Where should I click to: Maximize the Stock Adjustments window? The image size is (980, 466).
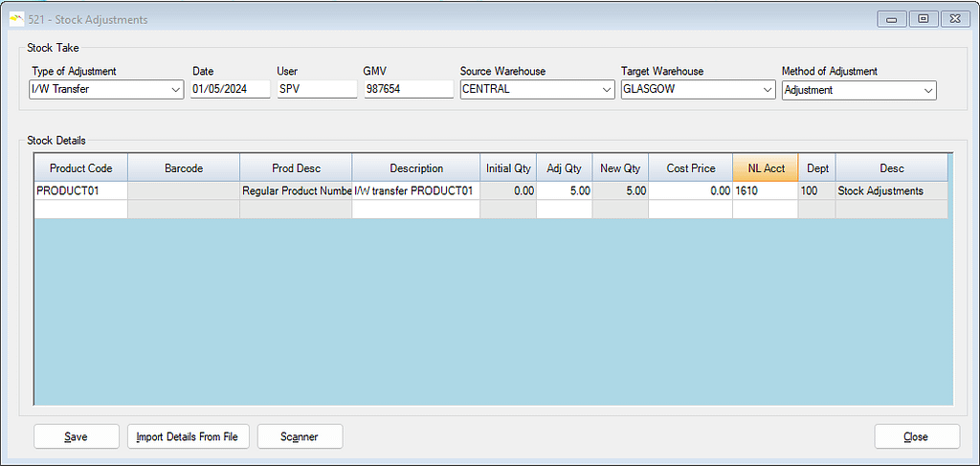(924, 18)
